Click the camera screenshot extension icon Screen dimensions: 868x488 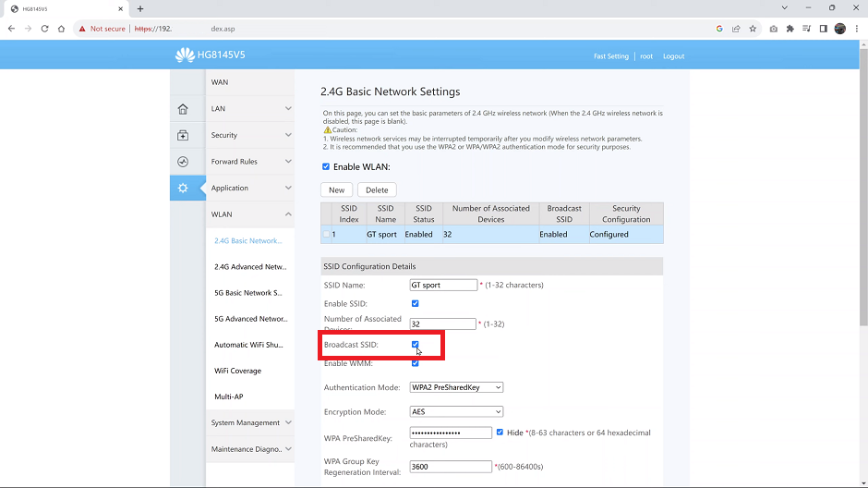tap(773, 29)
